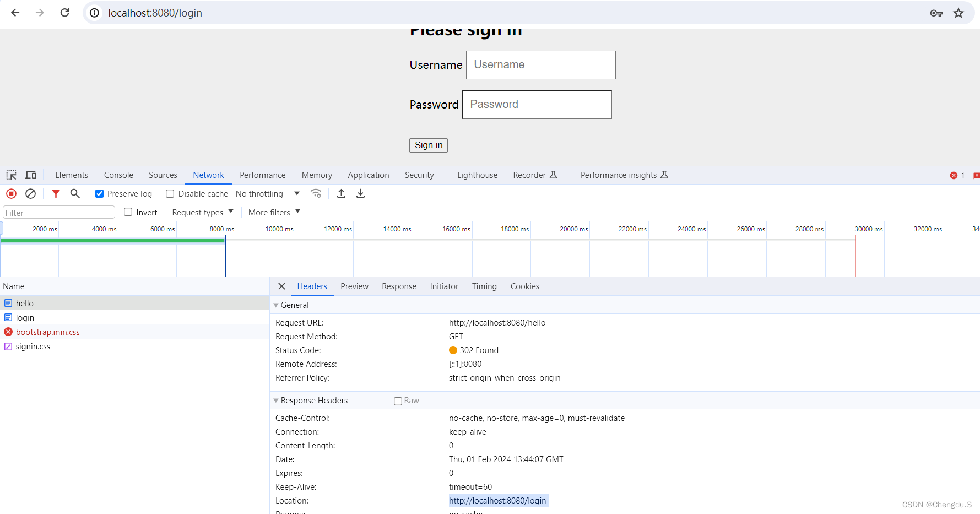Follow the Location header login link
Image resolution: width=980 pixels, height=514 pixels.
click(x=497, y=500)
